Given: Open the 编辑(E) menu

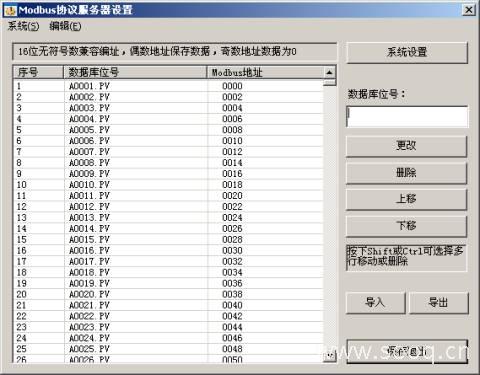Looking at the screenshot, I should (65, 26).
